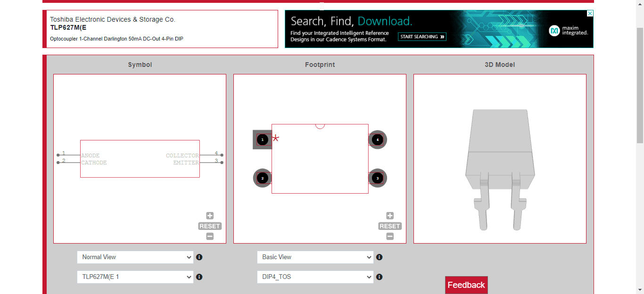Zoom out the Symbol view with minus

pyautogui.click(x=210, y=237)
